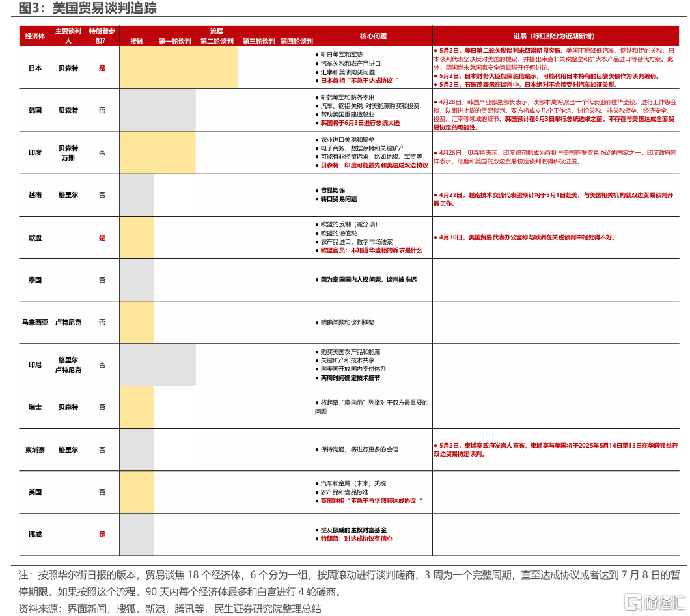Select the "第四轮谈判" sub-header
The width and height of the screenshot is (690, 616).
click(297, 42)
